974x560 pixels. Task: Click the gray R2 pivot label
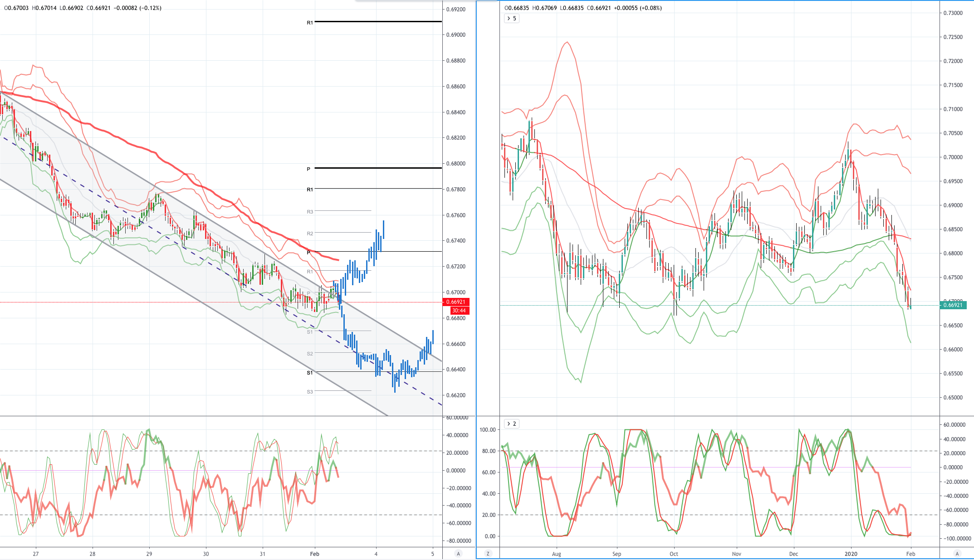pos(310,234)
